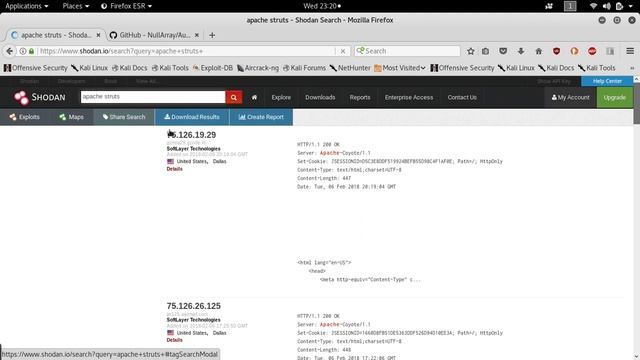This screenshot has width=640, height=360.
Task: Click the green padlock in address bar
Action: pos(31,51)
